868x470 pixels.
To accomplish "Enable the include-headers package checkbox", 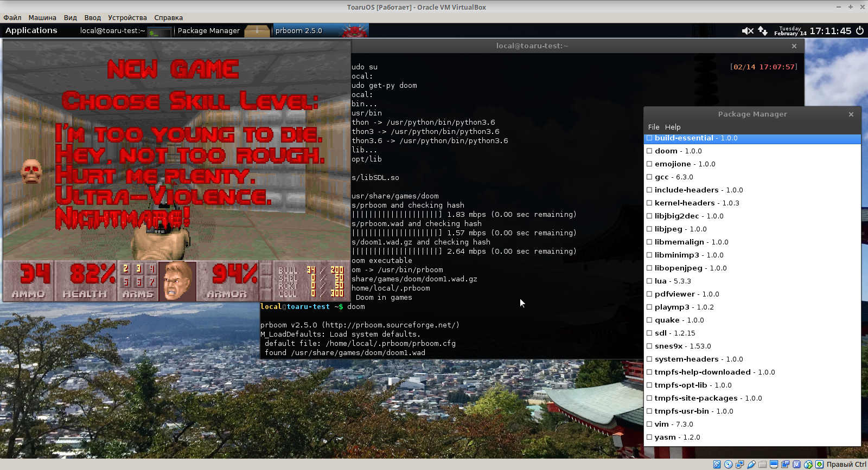I will 649,190.
